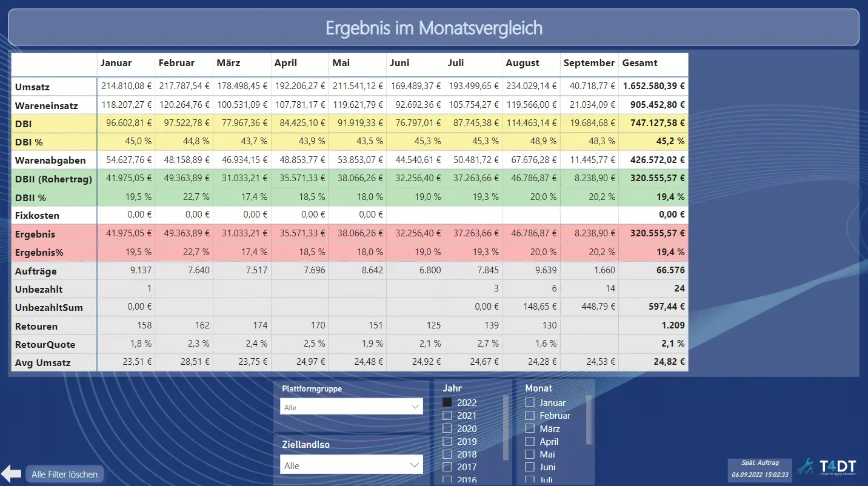Viewport: 868px width, 486px height.
Task: Check the 2019 year checkbox
Action: (447, 441)
